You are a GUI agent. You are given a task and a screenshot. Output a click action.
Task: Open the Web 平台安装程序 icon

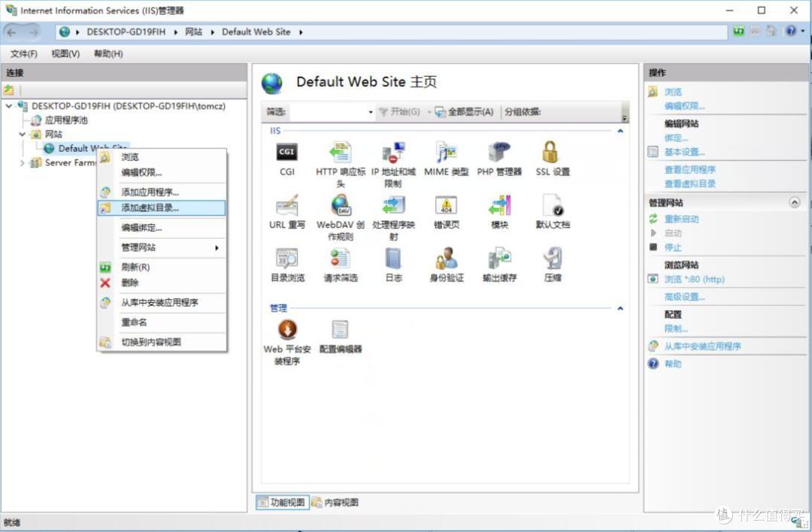pyautogui.click(x=286, y=331)
